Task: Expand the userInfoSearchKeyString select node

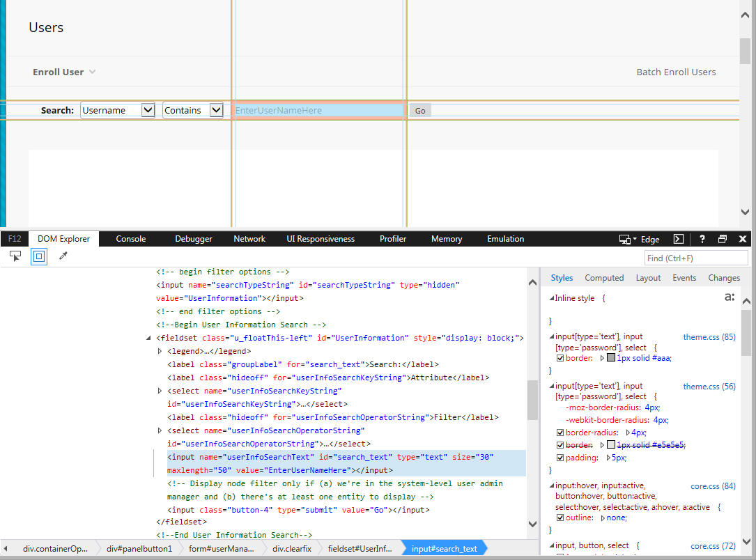Action: pyautogui.click(x=160, y=391)
